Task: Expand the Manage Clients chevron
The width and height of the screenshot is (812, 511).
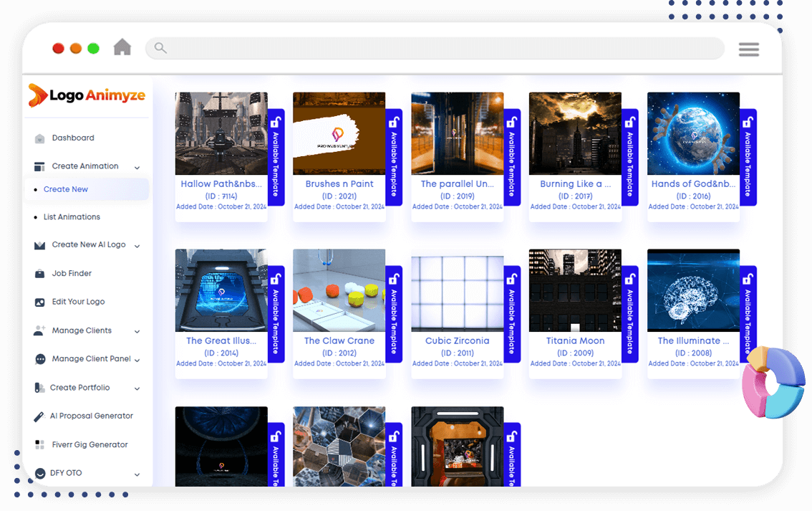Action: pos(137,332)
